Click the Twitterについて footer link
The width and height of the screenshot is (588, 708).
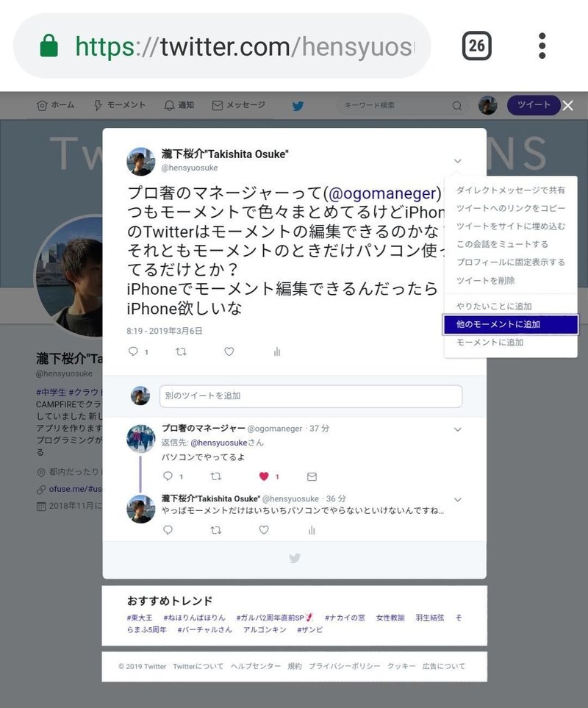tap(198, 666)
